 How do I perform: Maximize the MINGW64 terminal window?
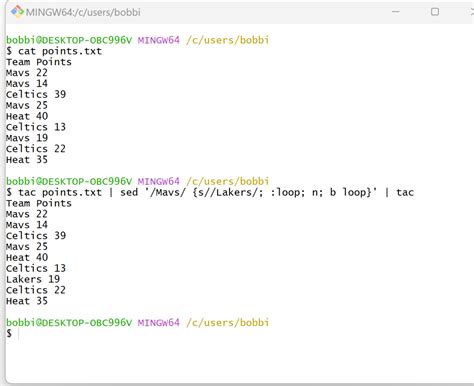pyautogui.click(x=435, y=12)
